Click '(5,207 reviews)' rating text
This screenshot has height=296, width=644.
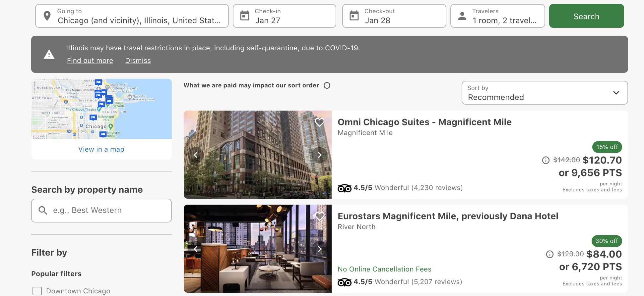point(437,282)
